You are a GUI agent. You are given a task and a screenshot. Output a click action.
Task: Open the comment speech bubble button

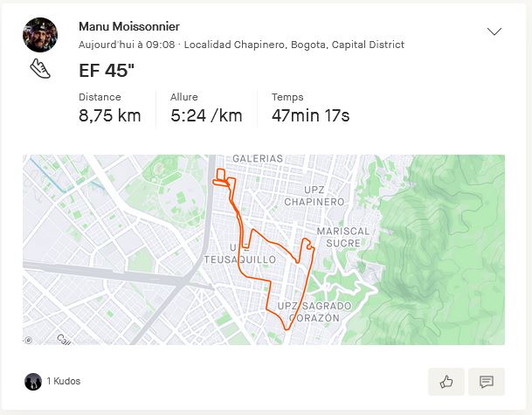(487, 382)
